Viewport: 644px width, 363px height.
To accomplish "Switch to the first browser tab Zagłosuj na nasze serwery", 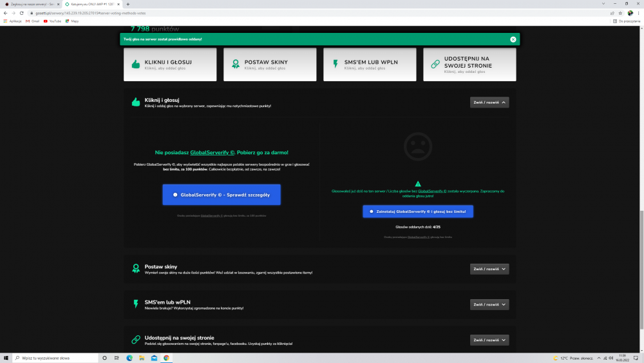I will click(32, 4).
